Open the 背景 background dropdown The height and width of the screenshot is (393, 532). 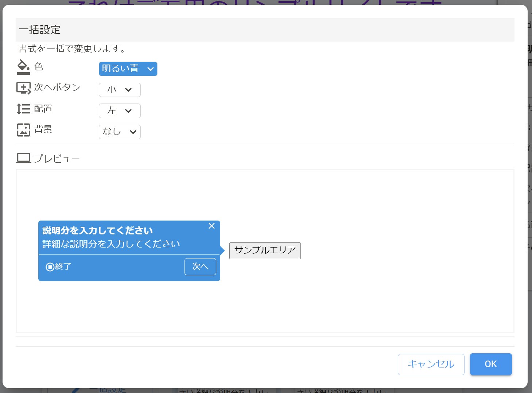tap(120, 132)
